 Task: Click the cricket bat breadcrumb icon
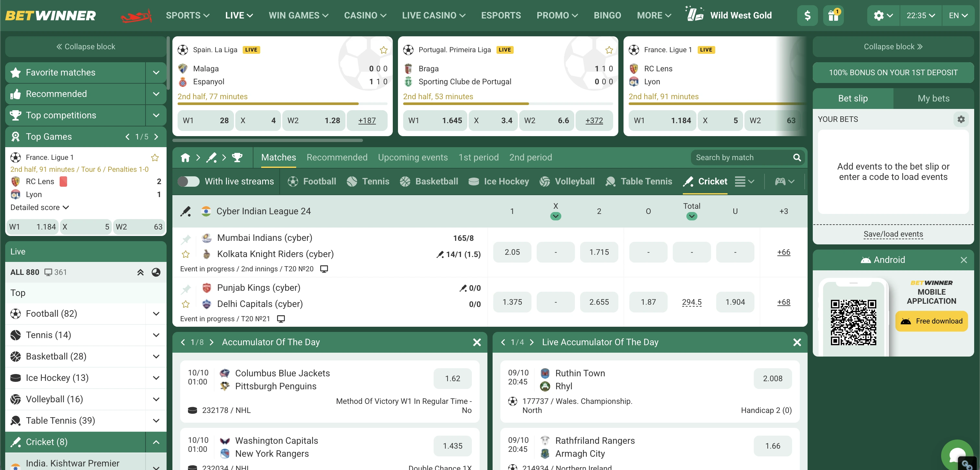point(211,158)
